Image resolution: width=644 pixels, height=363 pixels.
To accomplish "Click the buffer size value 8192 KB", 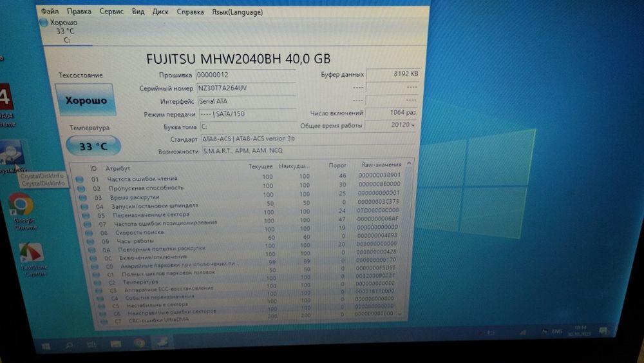I will click(393, 74).
